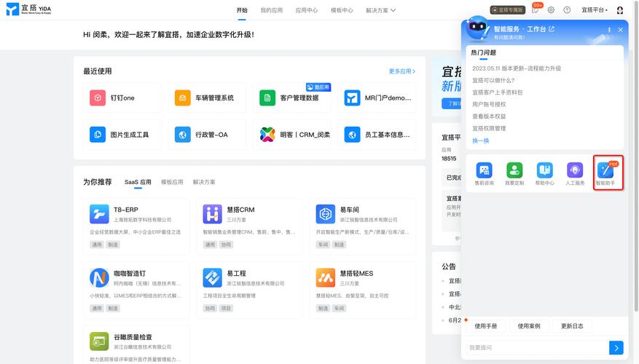Click the 使用案例 button

pos(528,326)
